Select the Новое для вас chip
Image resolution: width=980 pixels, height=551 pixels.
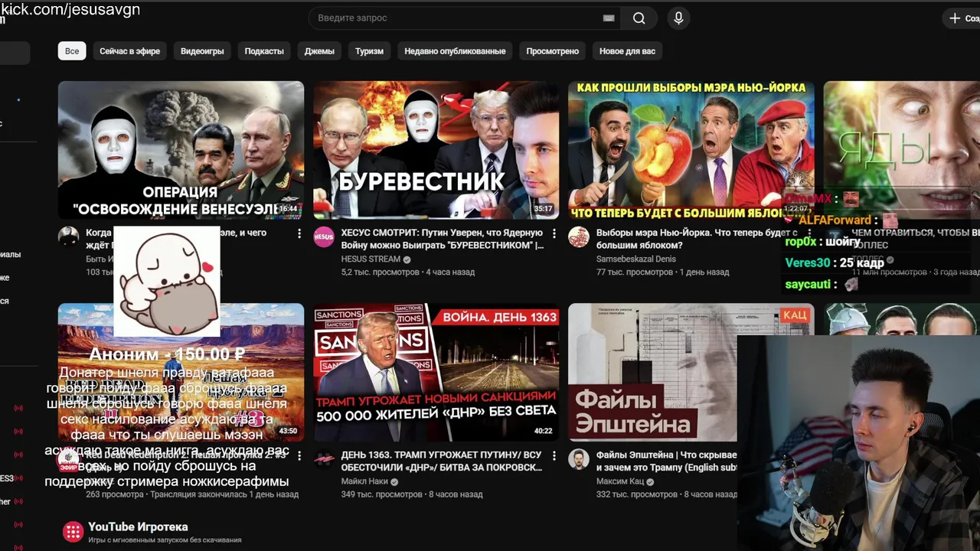pyautogui.click(x=627, y=51)
